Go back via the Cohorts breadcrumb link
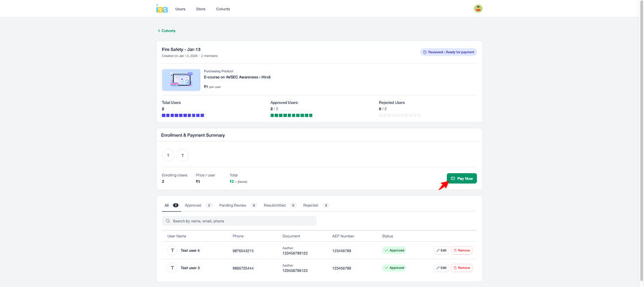This screenshot has width=644, height=287. click(167, 31)
